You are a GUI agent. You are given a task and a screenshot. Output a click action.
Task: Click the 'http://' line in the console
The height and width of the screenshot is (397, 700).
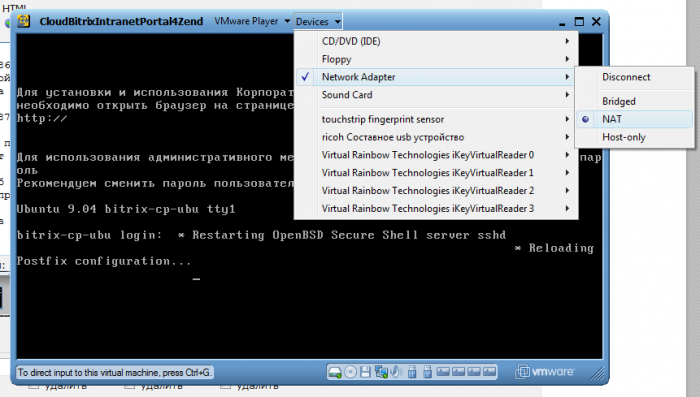tap(42, 118)
